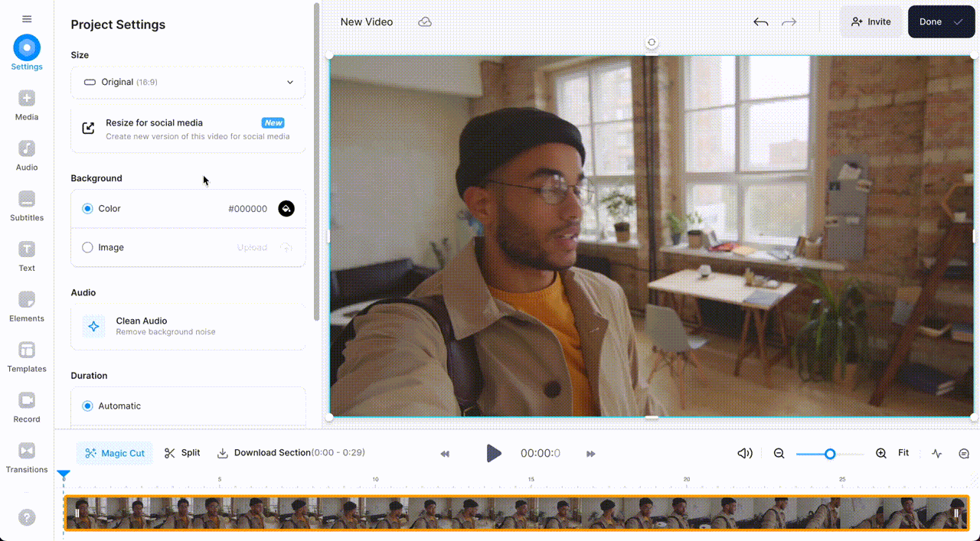
Task: Click the redo arrow icon
Action: pyautogui.click(x=789, y=22)
